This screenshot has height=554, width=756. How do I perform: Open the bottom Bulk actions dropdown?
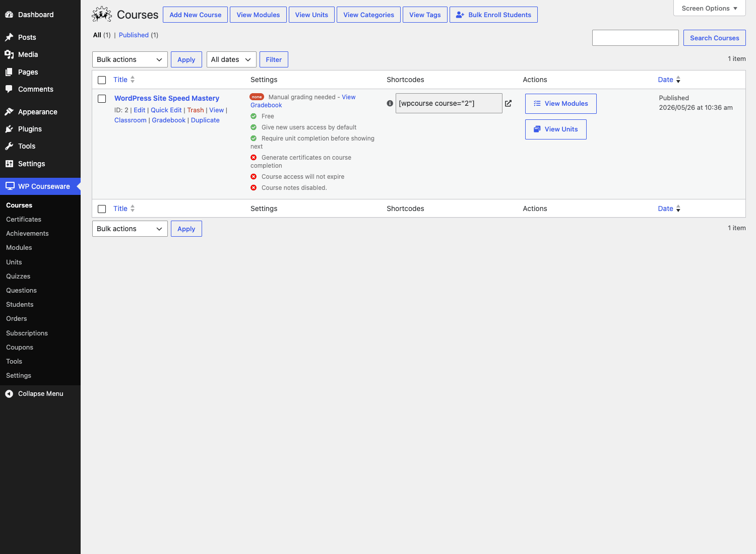click(x=130, y=229)
